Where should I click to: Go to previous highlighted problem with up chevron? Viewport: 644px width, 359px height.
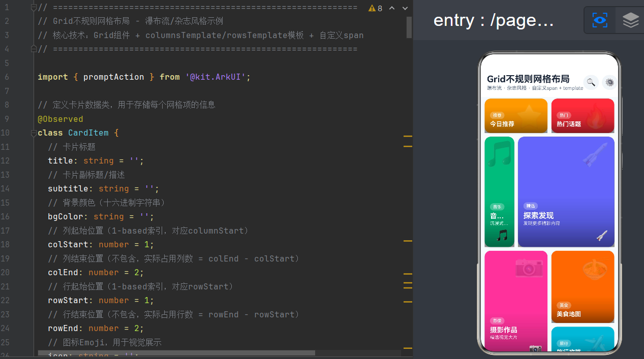coord(392,8)
